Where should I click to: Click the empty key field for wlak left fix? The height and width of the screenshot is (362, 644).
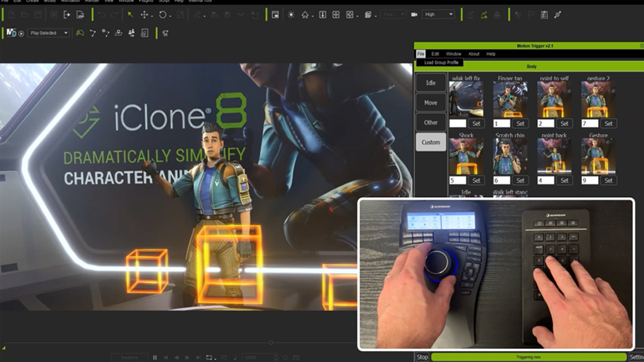457,123
